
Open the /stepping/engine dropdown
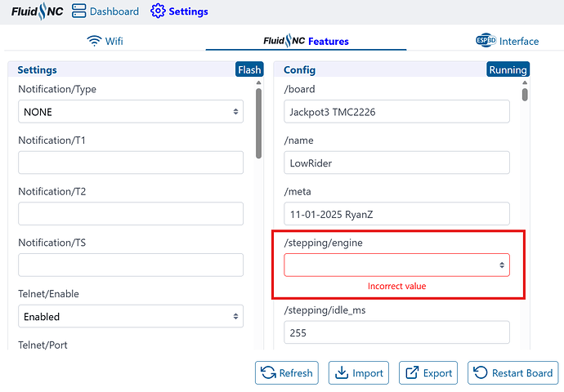[x=396, y=265]
